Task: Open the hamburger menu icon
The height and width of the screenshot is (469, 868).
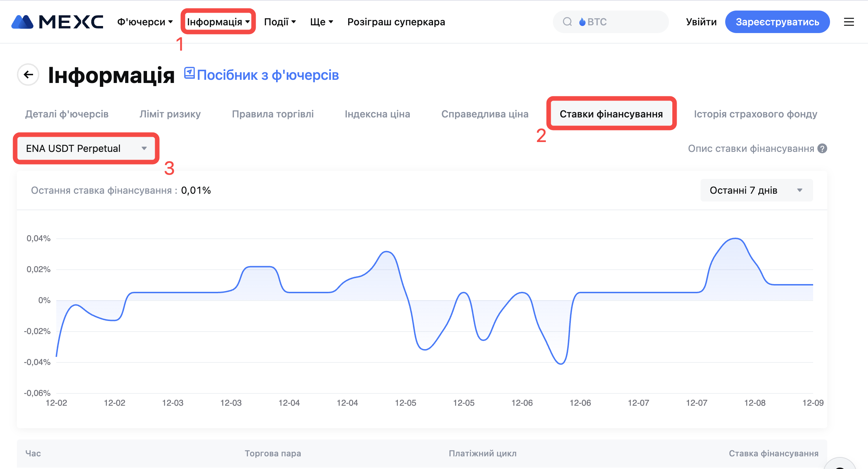Action: click(x=849, y=22)
